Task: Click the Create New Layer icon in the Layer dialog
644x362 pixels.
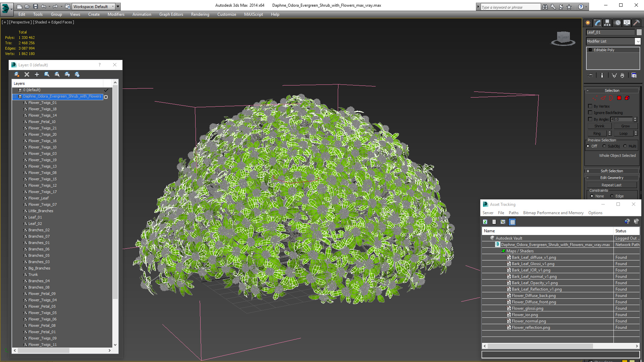Action: pos(17,74)
